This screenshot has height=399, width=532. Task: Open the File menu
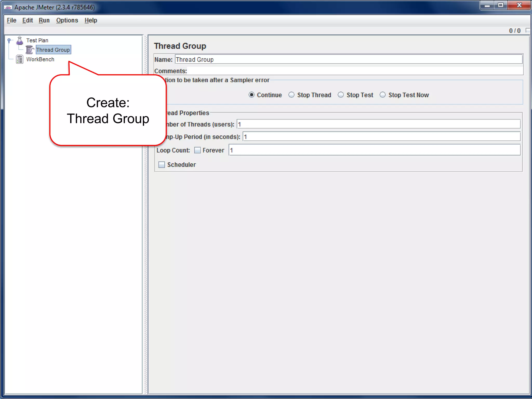coord(11,20)
